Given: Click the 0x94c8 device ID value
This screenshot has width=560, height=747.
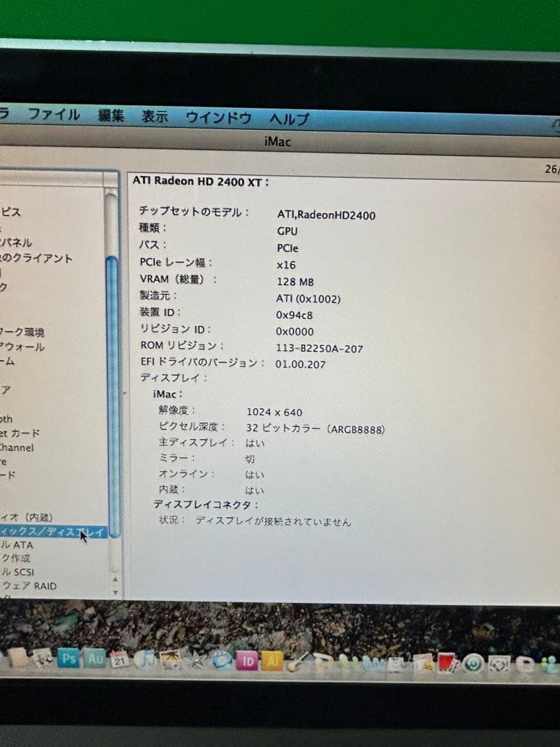Looking at the screenshot, I should point(295,315).
